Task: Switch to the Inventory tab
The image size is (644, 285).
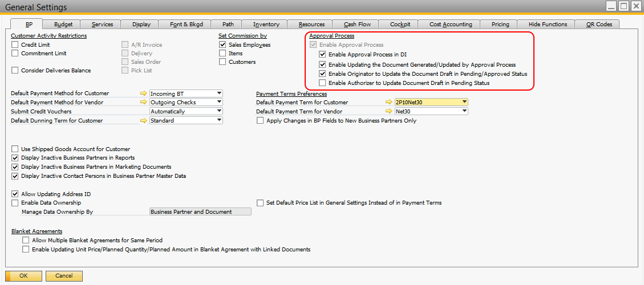Action: [x=266, y=25]
